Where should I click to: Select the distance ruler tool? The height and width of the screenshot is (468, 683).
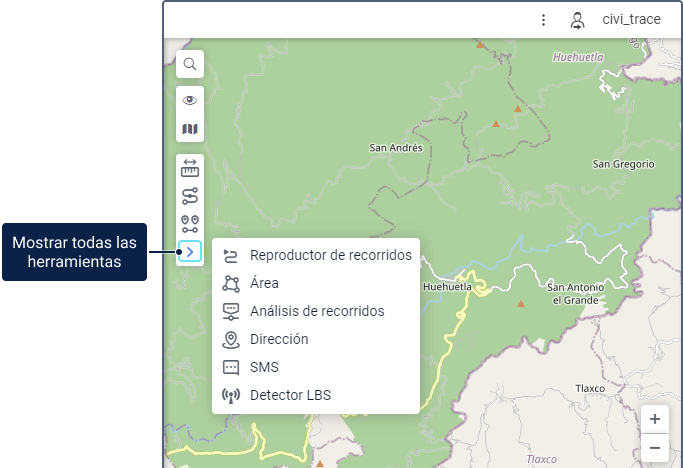(x=190, y=168)
